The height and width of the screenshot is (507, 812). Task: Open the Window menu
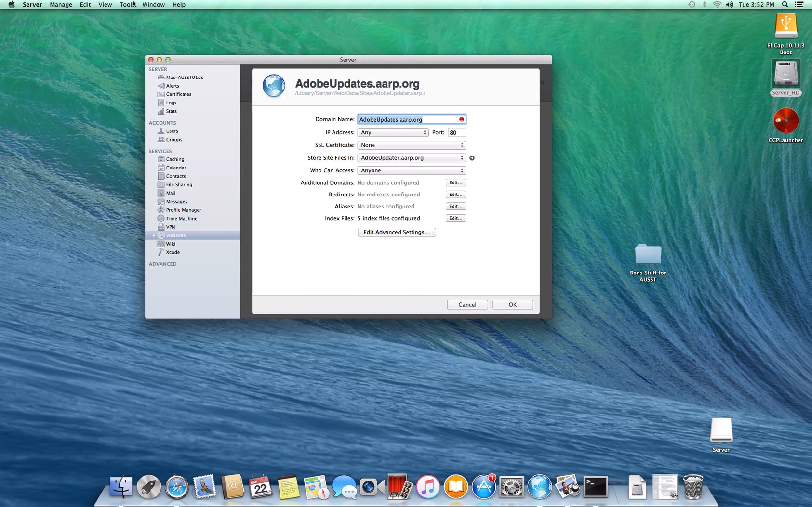pyautogui.click(x=154, y=5)
